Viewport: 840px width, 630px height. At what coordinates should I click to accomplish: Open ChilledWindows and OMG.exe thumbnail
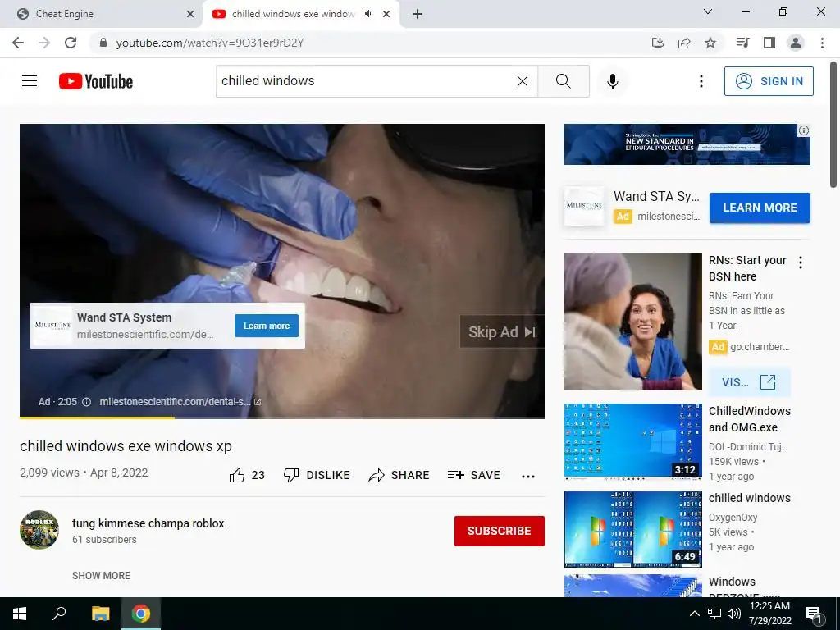tap(632, 441)
